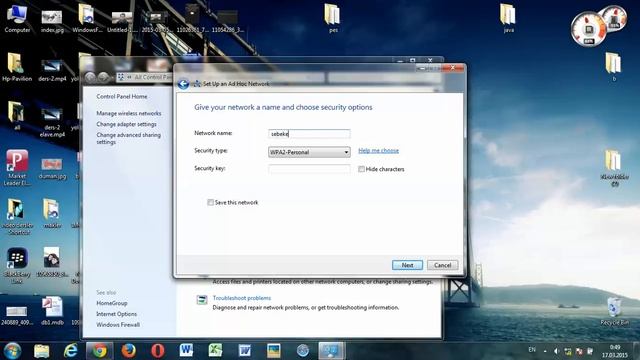Open File Explorer from the taskbar
This screenshot has height=360, width=640.
tap(42, 351)
